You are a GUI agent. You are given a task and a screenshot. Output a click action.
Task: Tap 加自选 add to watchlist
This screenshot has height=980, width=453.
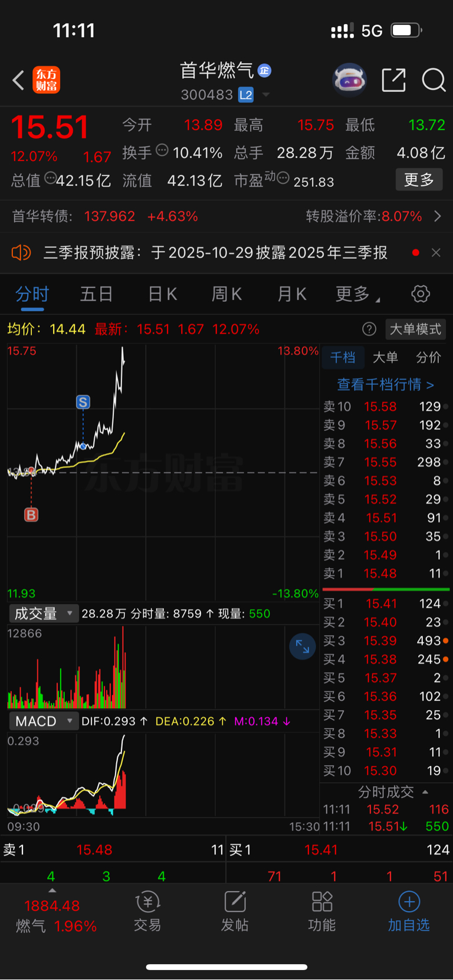click(x=409, y=912)
